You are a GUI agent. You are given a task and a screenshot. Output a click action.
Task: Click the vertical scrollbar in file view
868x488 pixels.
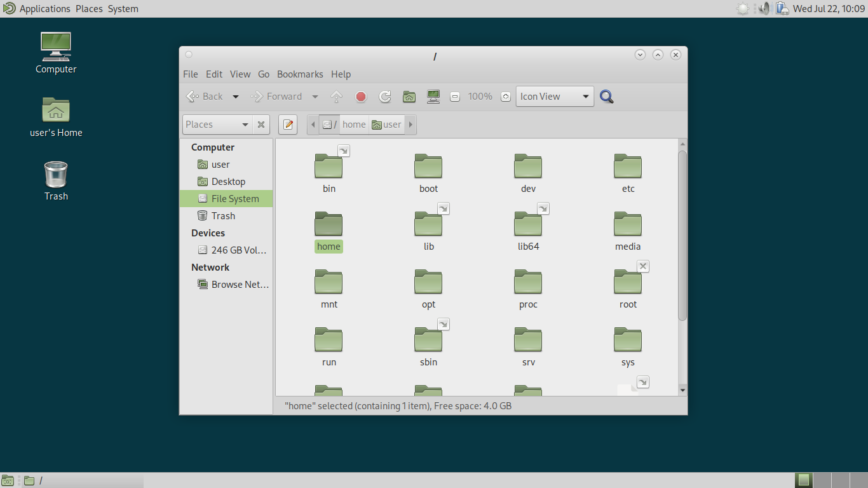[x=682, y=236]
